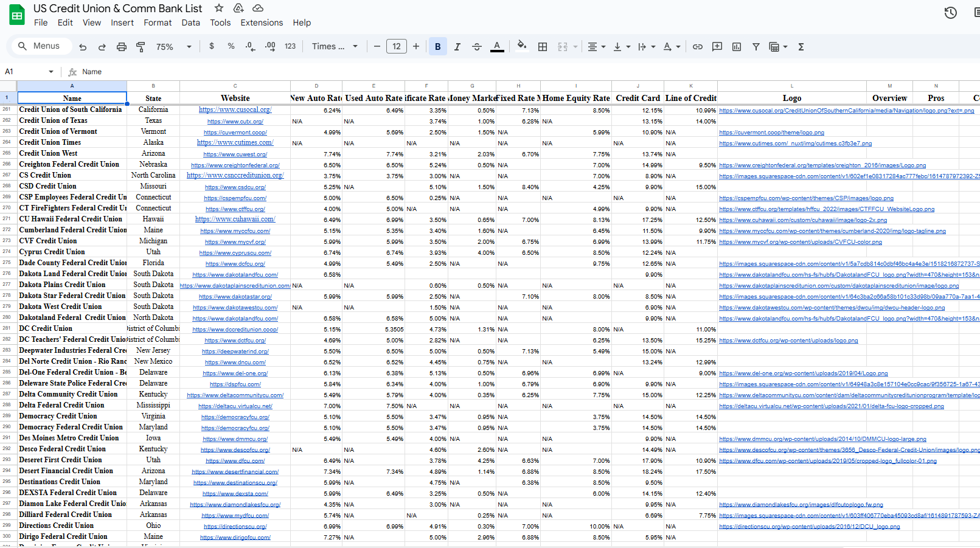
Task: Choose text color (underlined A)
Action: pos(497,47)
